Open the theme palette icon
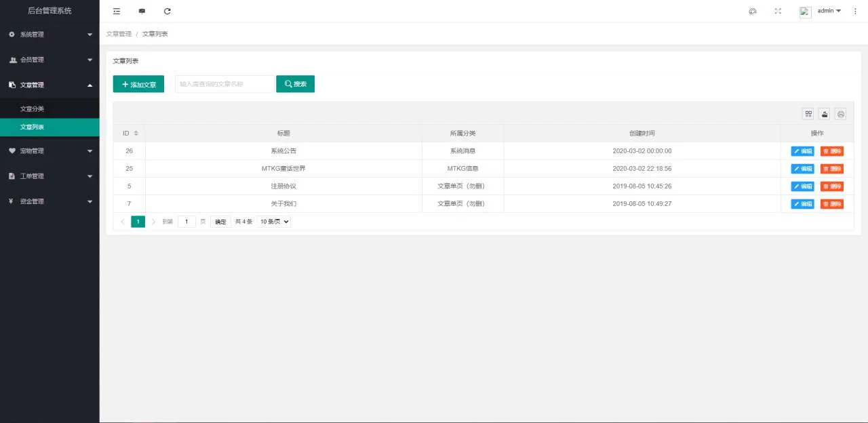 752,11
